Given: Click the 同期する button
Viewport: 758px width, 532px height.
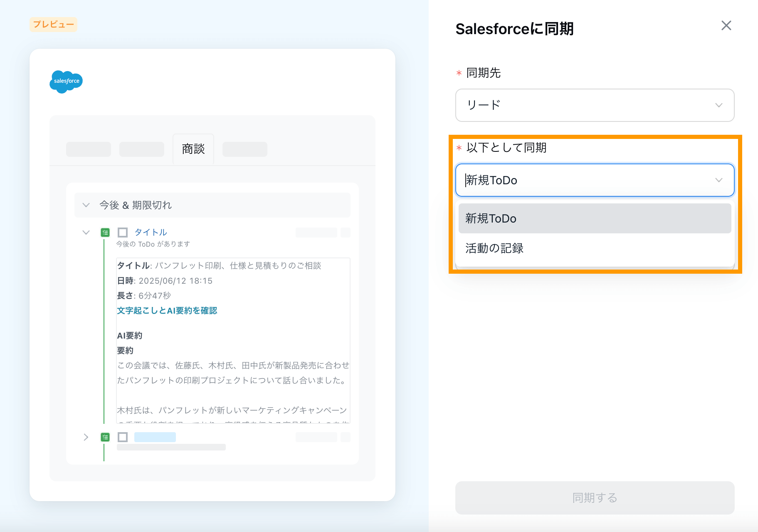Looking at the screenshot, I should (x=595, y=498).
